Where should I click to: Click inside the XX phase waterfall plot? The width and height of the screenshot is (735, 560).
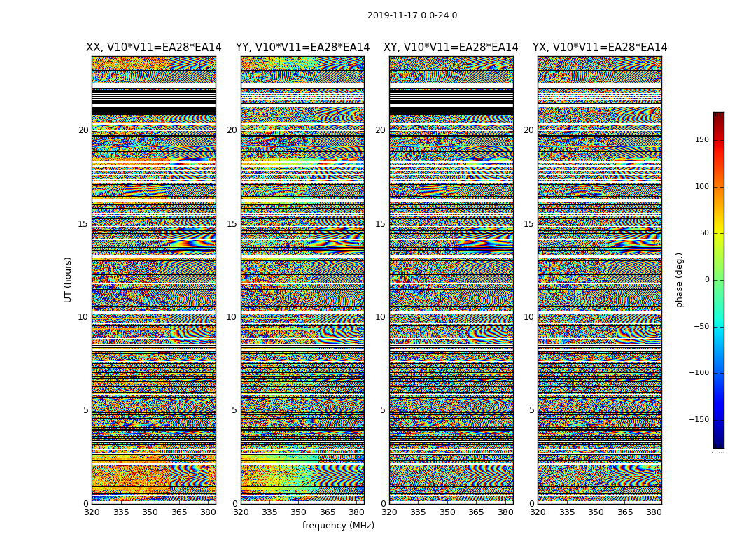pos(154,280)
